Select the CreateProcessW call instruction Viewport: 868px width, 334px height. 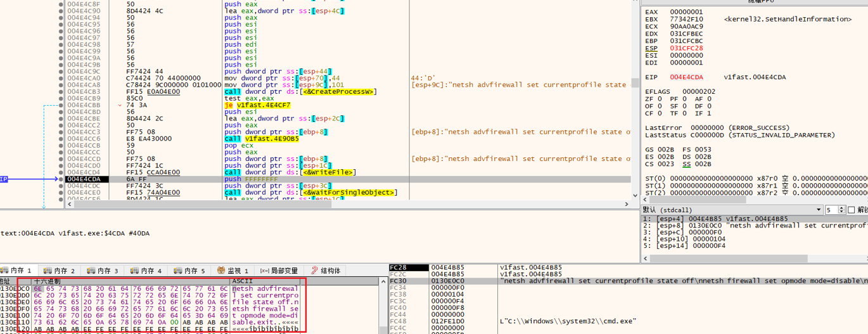[301, 91]
